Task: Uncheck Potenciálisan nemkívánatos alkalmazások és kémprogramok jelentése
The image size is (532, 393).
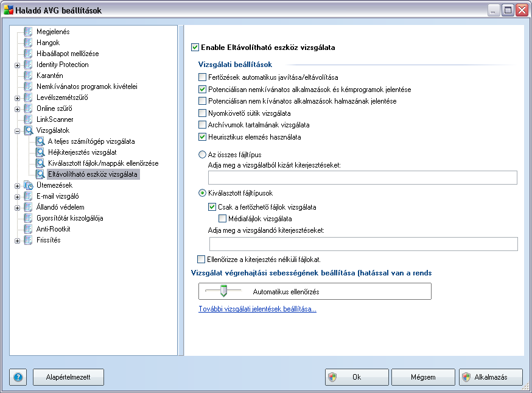Action: click(x=202, y=90)
